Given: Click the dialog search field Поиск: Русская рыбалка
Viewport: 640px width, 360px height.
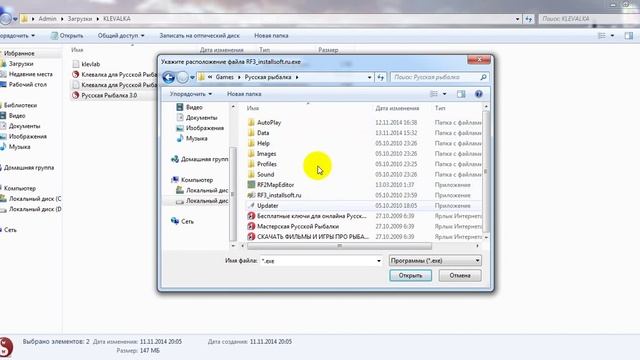Looking at the screenshot, I should 435,77.
